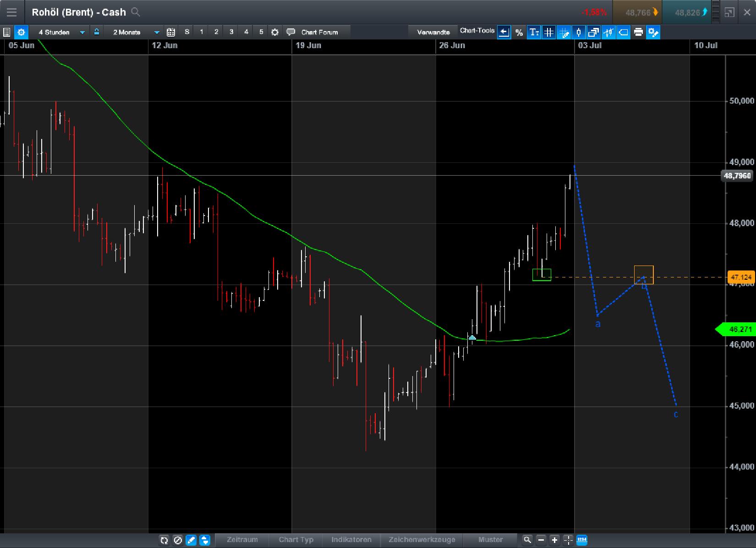Expand the hamburger menu top left
Screen dimensions: 756x548
click(x=11, y=12)
